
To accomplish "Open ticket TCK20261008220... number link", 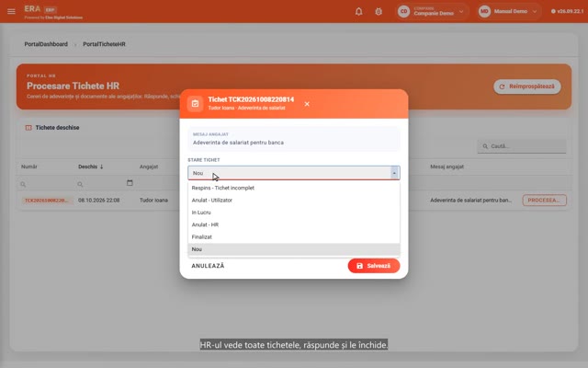I will [x=46, y=201].
